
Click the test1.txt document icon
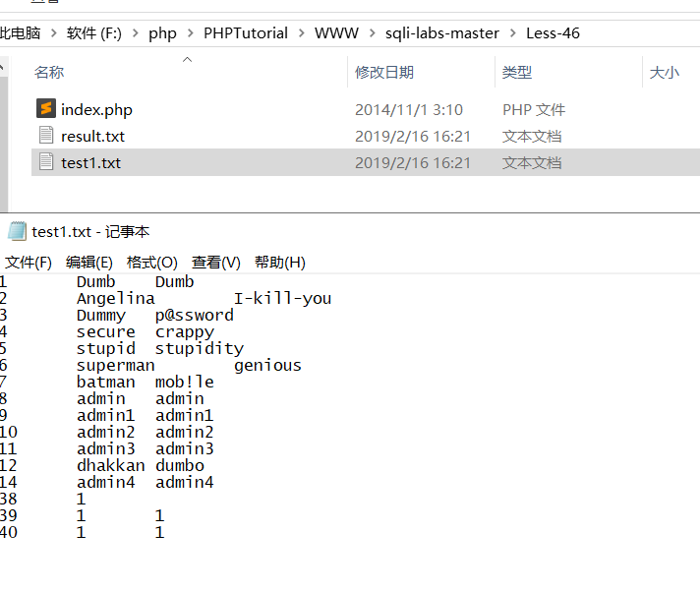click(46, 161)
